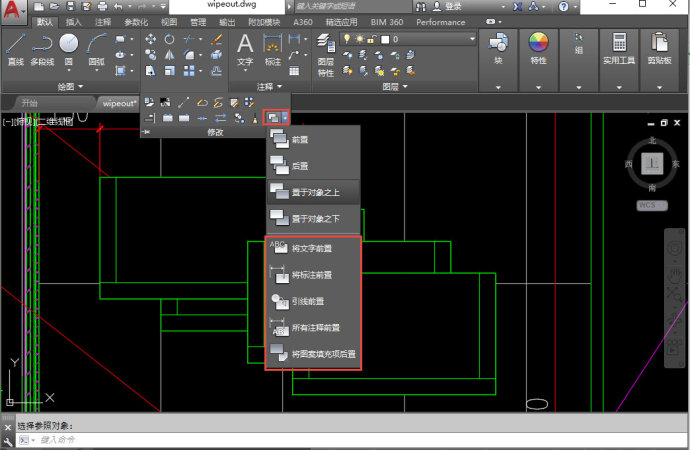Click the 剪贴板 clipboard icon
The width and height of the screenshot is (690, 450).
pos(659,49)
